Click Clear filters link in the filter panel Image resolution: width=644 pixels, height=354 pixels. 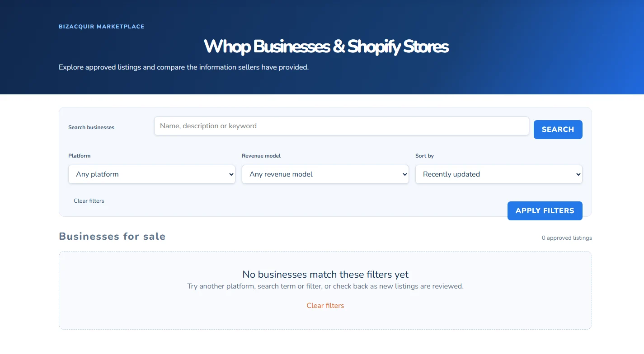click(x=89, y=201)
